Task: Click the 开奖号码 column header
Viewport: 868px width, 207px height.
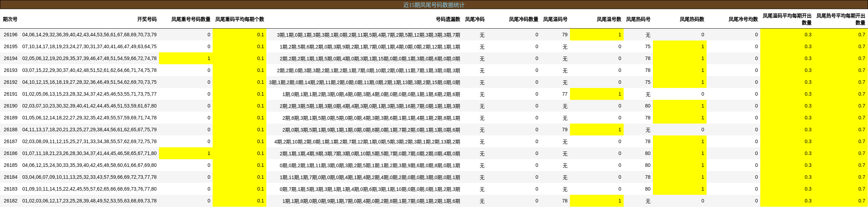Action: [147, 19]
